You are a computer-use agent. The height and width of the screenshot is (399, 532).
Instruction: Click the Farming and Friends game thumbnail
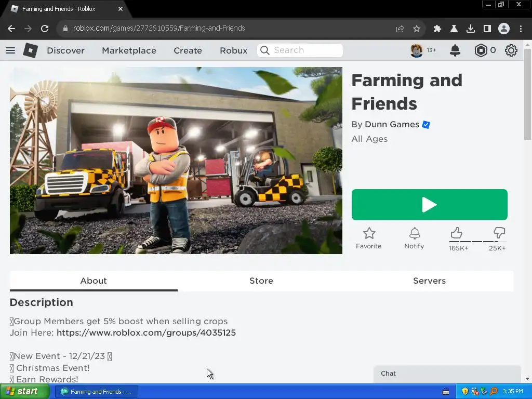[x=176, y=161]
